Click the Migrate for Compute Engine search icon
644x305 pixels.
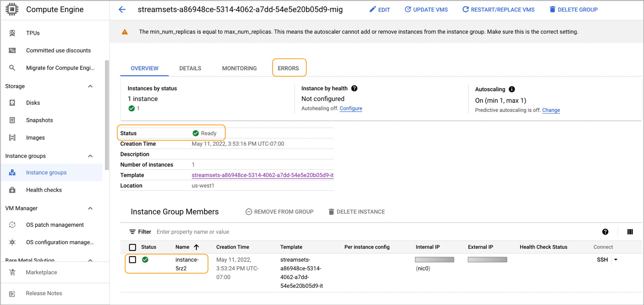[12, 68]
